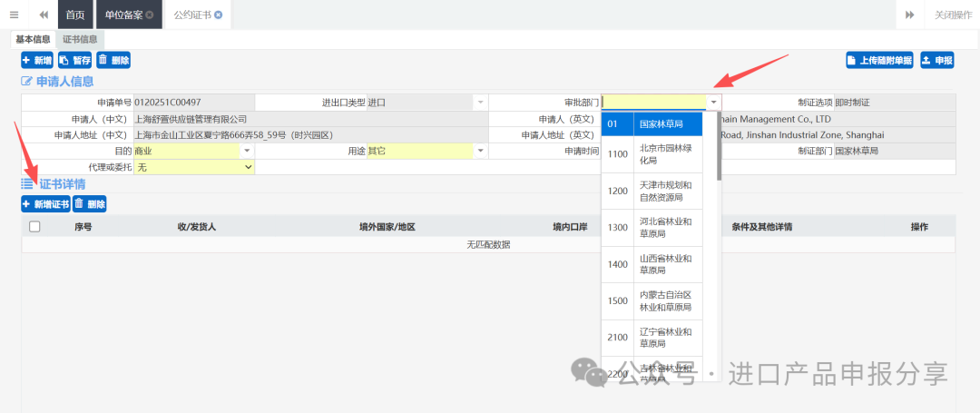Open the 关闭操作 menu
The width and height of the screenshot is (980, 413).
pyautogui.click(x=953, y=15)
